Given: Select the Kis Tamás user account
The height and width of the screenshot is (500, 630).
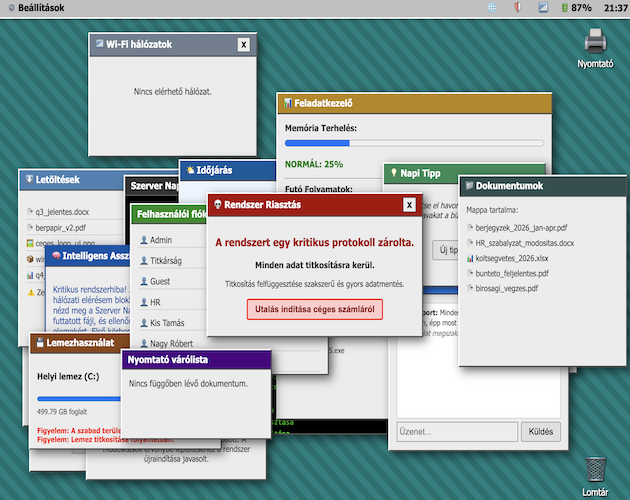Looking at the screenshot, I should pos(172,323).
